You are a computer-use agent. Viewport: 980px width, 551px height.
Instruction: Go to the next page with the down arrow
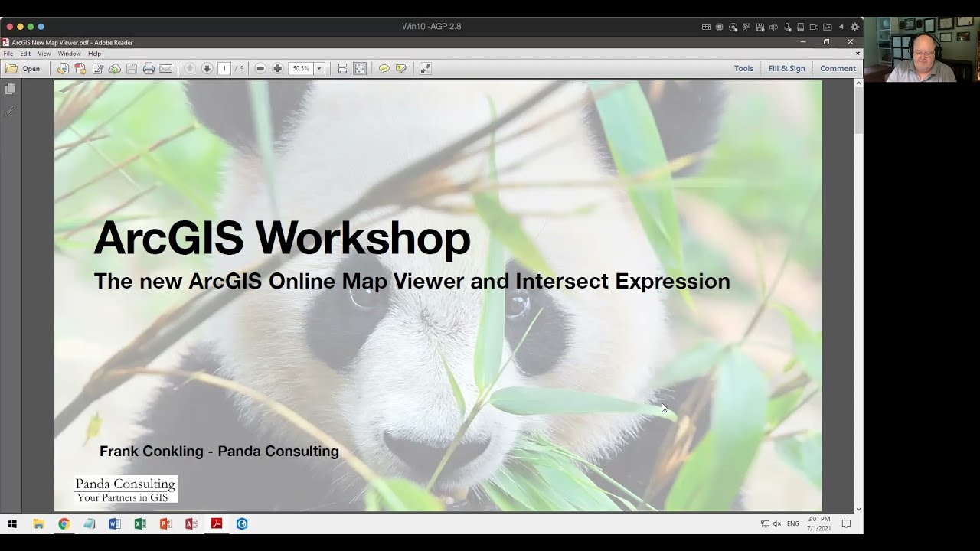pos(207,68)
